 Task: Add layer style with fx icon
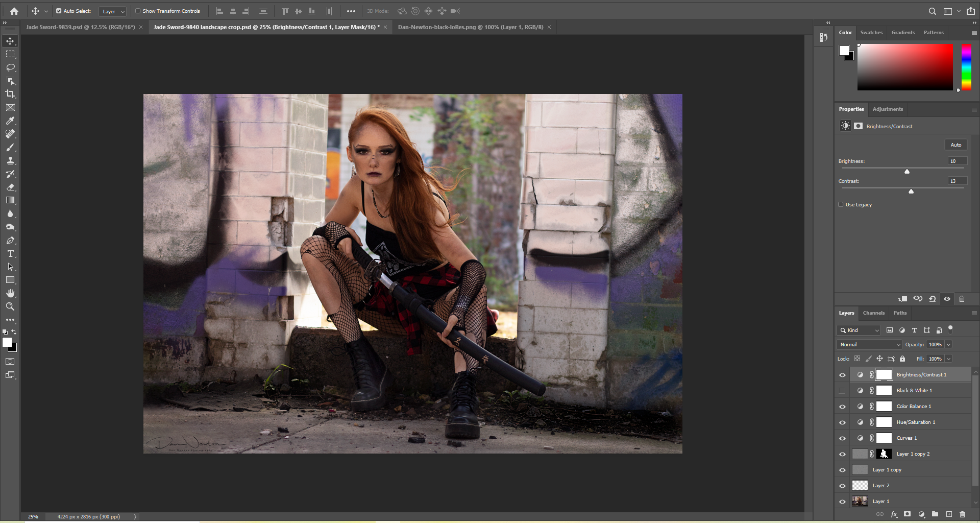point(894,514)
